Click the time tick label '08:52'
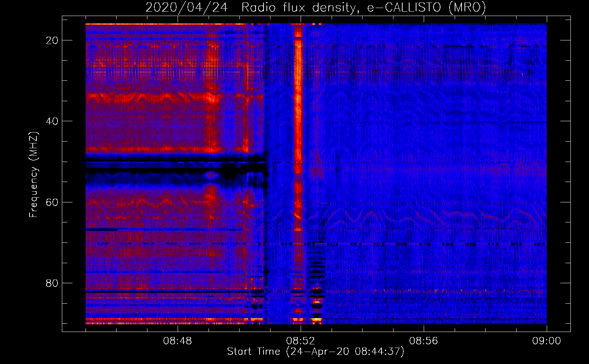Viewport: 589px width, 364px height. tap(301, 341)
